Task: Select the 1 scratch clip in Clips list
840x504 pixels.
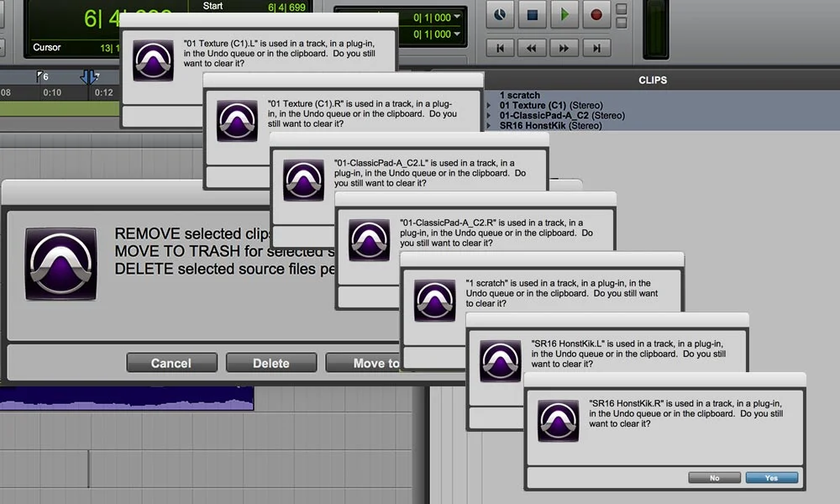Action: (x=520, y=95)
